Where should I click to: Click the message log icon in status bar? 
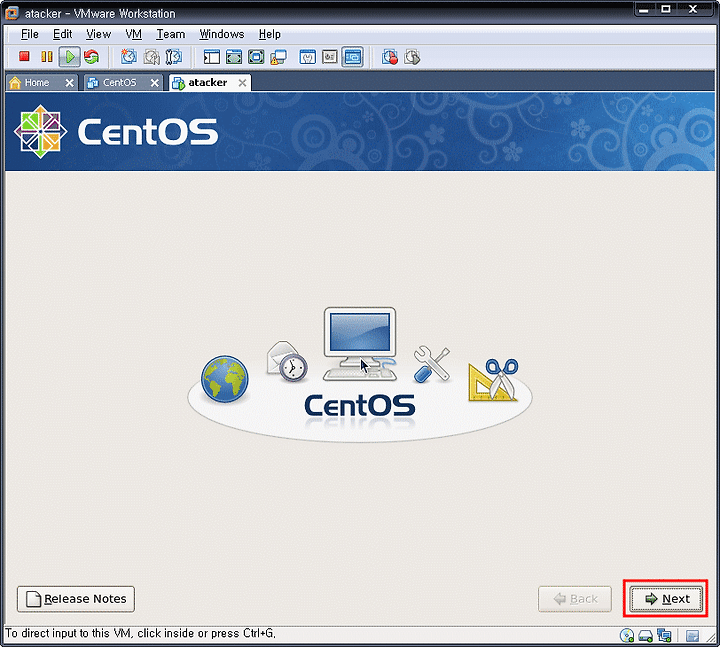[692, 636]
